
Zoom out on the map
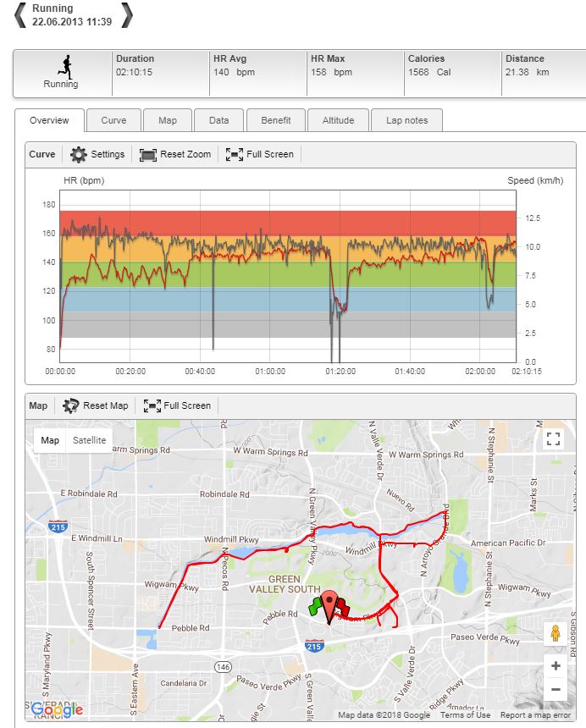tap(555, 690)
